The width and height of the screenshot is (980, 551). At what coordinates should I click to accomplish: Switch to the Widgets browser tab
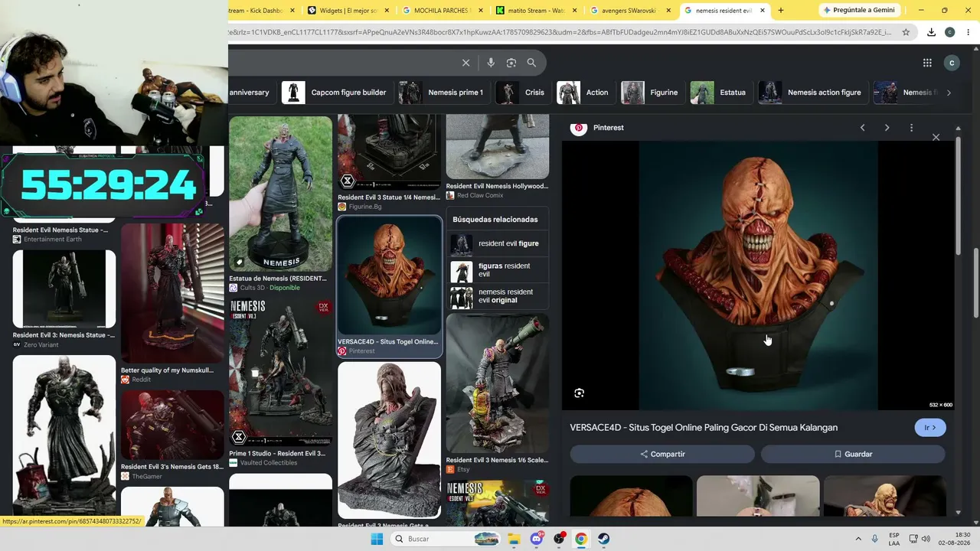coord(348,11)
